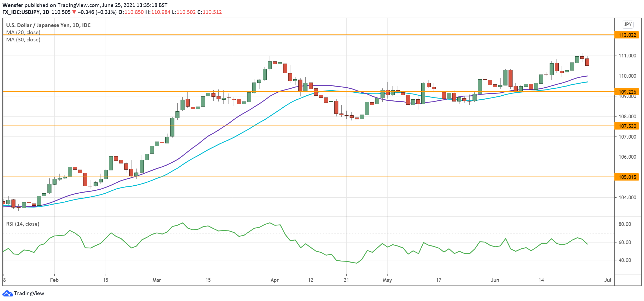Viewport: 644px width, 301px height.
Task: Click the 105.015 horizontal level label
Action: (x=627, y=177)
